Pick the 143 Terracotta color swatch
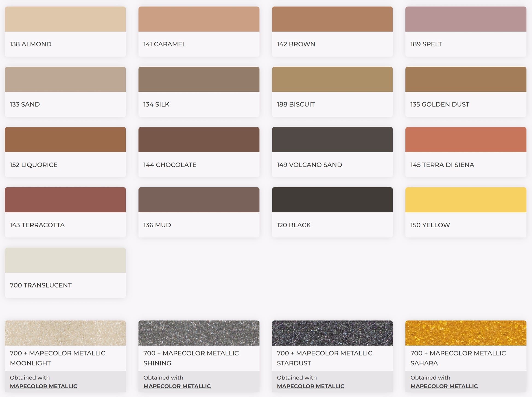The image size is (532, 397). point(65,200)
